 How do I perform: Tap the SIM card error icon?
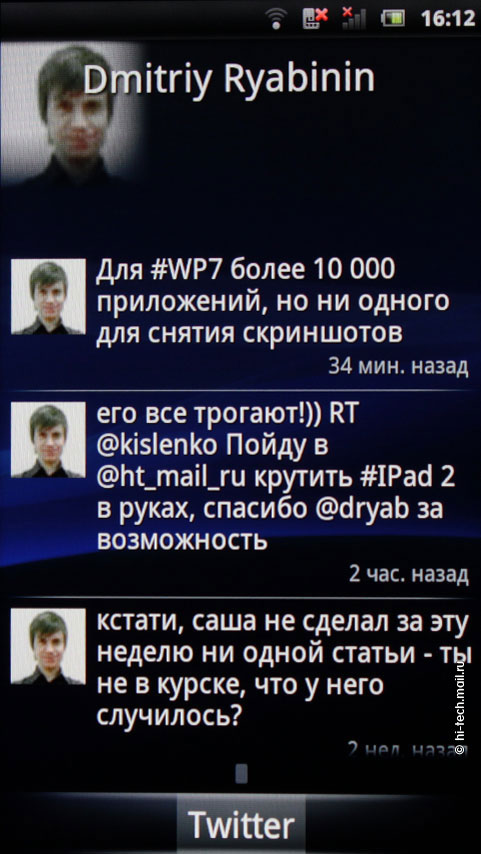pyautogui.click(x=316, y=19)
